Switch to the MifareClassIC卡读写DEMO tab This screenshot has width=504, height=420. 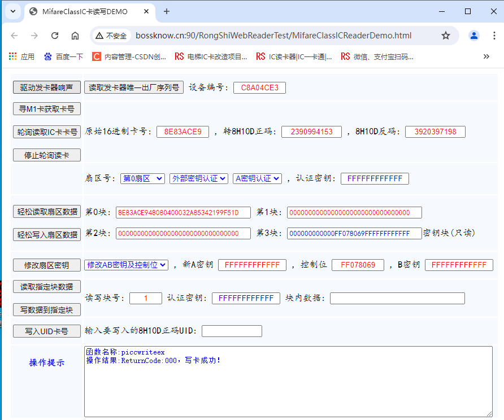(85, 11)
